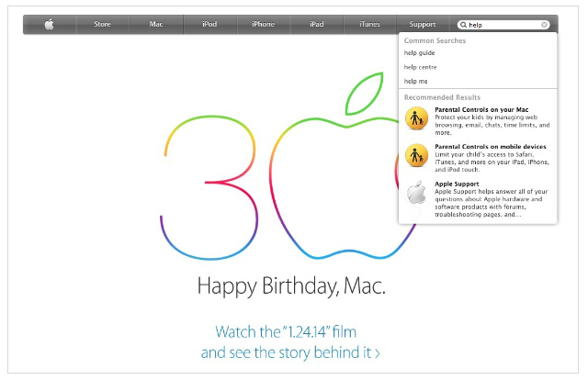Go to the iPhone section
Image resolution: width=588 pixels, height=380 pixels.
pyautogui.click(x=264, y=25)
